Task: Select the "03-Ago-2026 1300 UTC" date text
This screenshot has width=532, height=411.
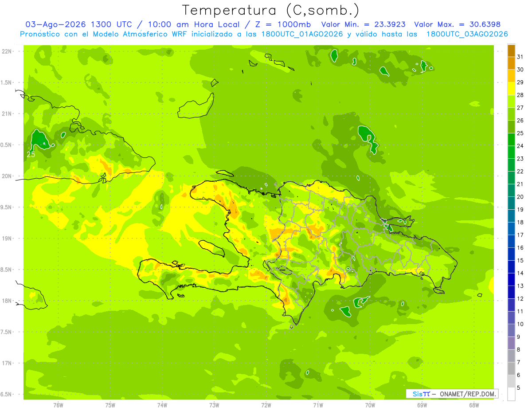Action: [78, 24]
